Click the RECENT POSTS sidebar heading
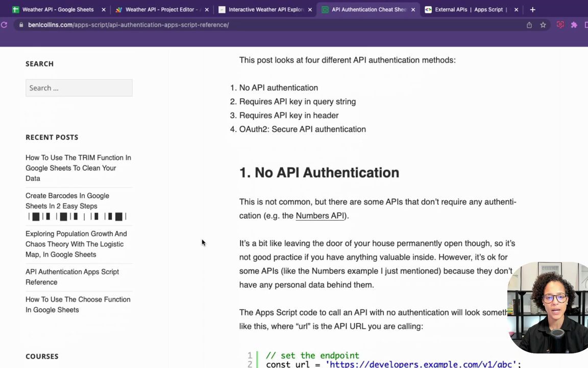Screen dimensions: 588x368 [52, 137]
